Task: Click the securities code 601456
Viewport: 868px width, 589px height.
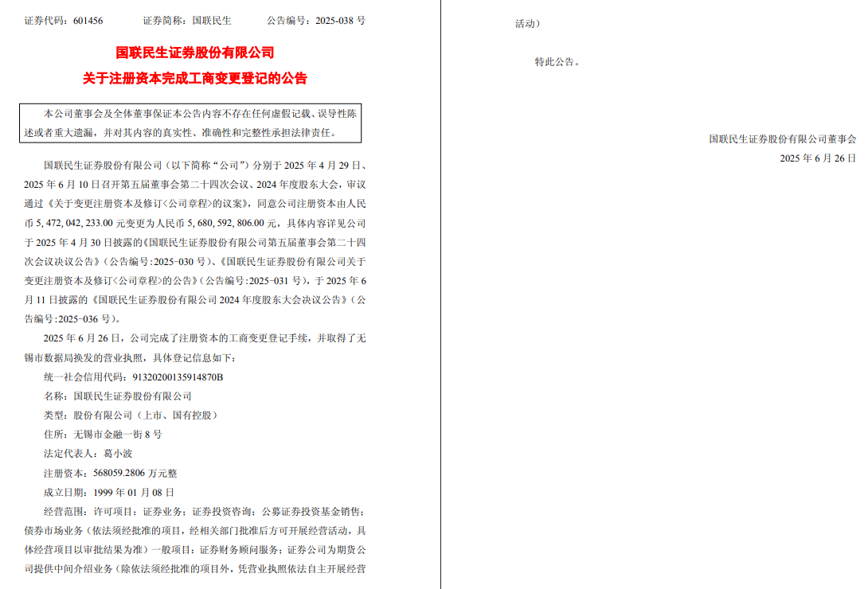Action: (88, 21)
